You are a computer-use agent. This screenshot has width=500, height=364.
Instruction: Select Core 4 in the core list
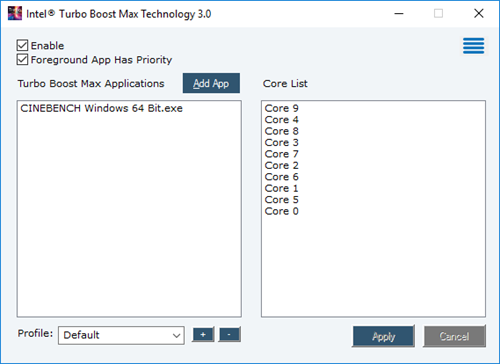[282, 120]
